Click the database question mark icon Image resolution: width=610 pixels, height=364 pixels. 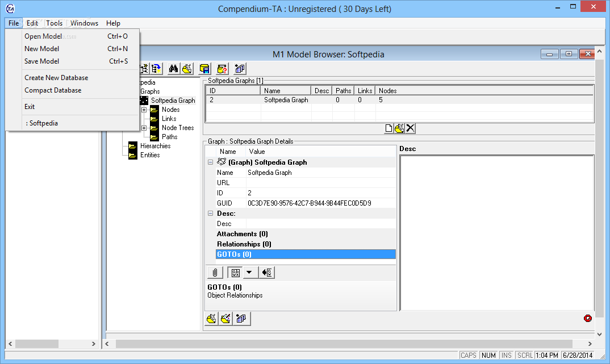pos(222,69)
